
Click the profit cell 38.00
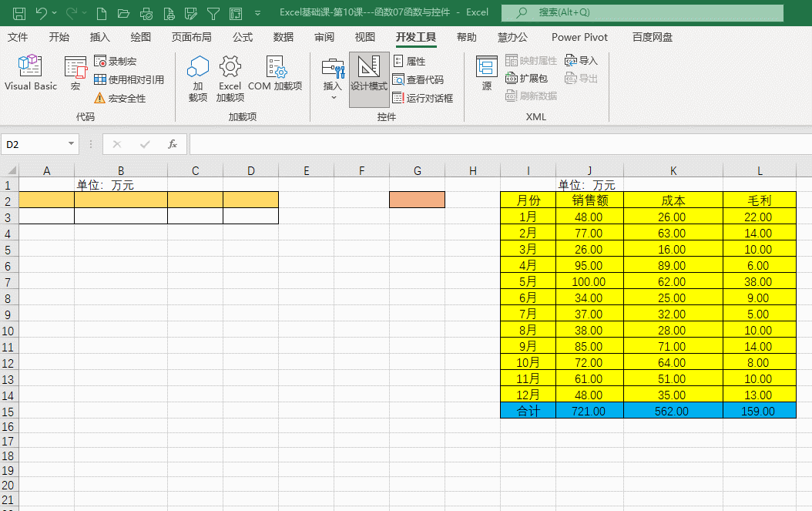click(759, 281)
